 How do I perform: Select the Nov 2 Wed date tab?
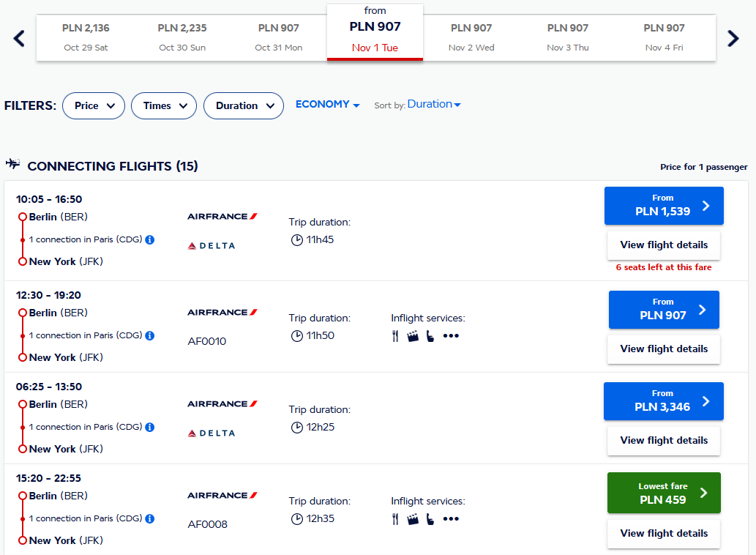pos(471,37)
